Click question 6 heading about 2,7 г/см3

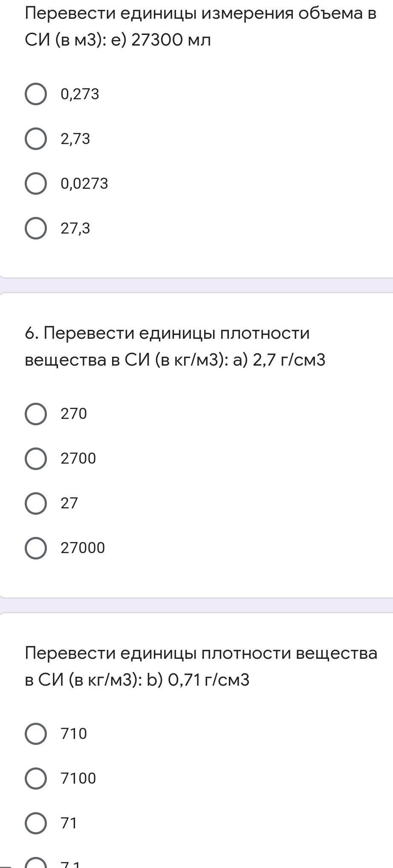[x=175, y=346]
